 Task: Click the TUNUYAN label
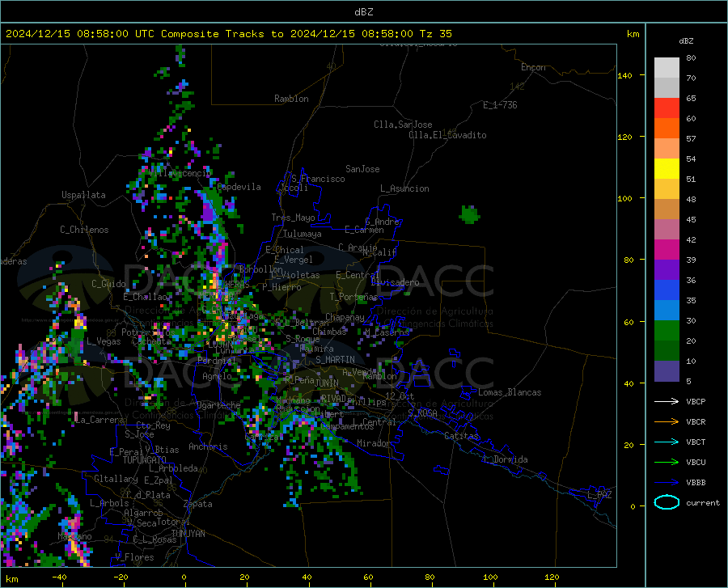click(188, 534)
